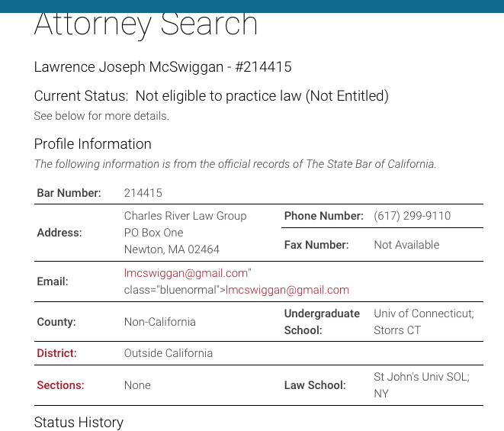This screenshot has width=504, height=431.
Task: Click the 'See below for more details' note
Action: [x=101, y=117]
